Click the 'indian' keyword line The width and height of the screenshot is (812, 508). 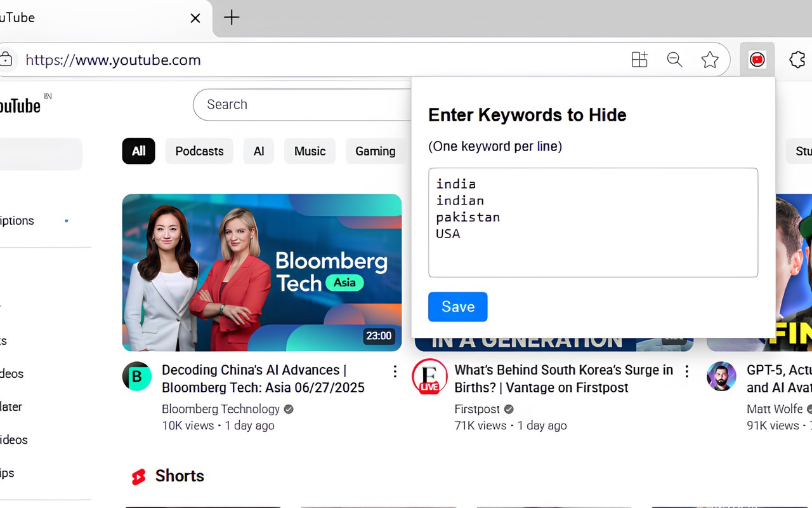click(x=460, y=201)
